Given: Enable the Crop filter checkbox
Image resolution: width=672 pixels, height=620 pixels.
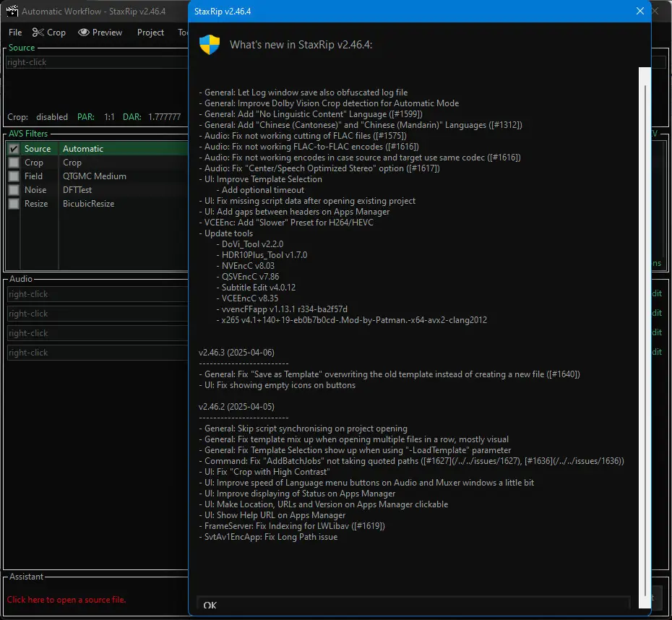Looking at the screenshot, I should tap(14, 163).
